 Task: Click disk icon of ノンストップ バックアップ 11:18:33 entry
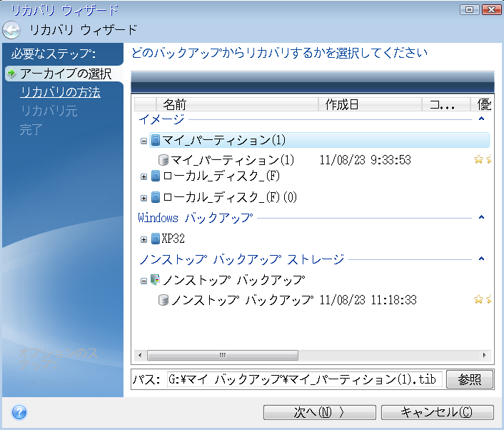(163, 300)
